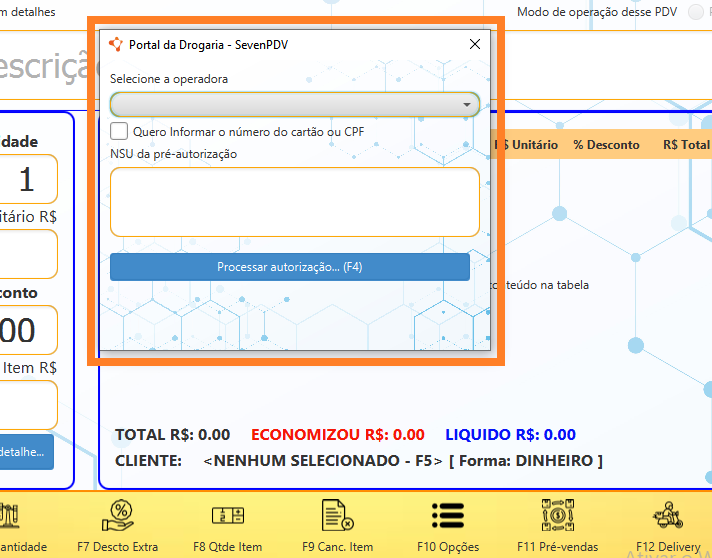Image resolution: width=712 pixels, height=558 pixels.
Task: Click 'Processar autorização... (F4)' button
Action: (x=289, y=267)
